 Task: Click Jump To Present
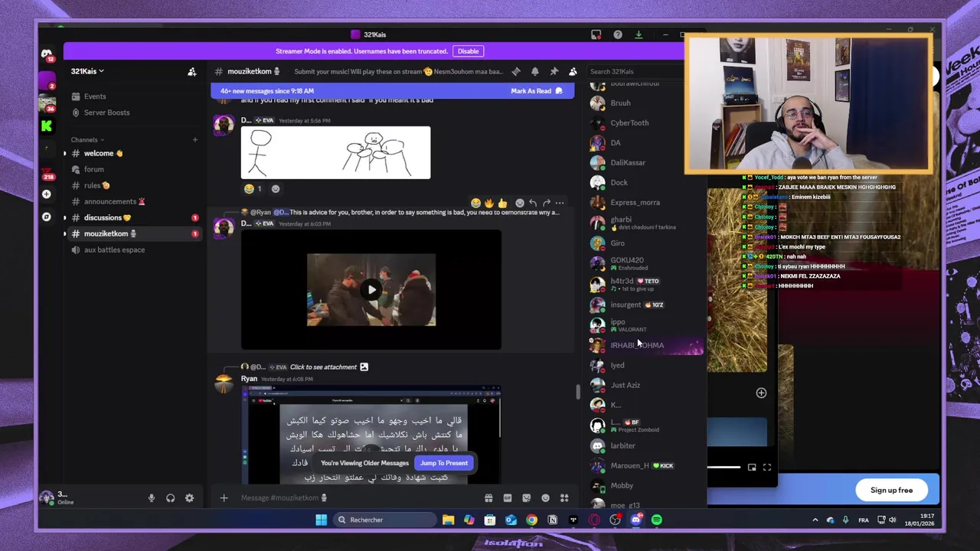pyautogui.click(x=444, y=463)
